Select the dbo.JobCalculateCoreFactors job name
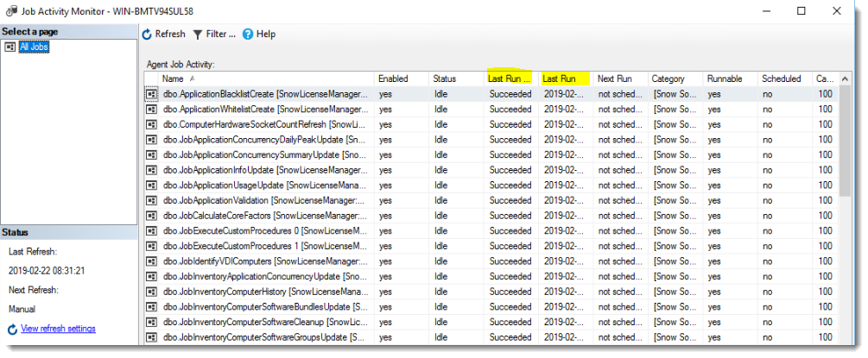 click(x=265, y=216)
